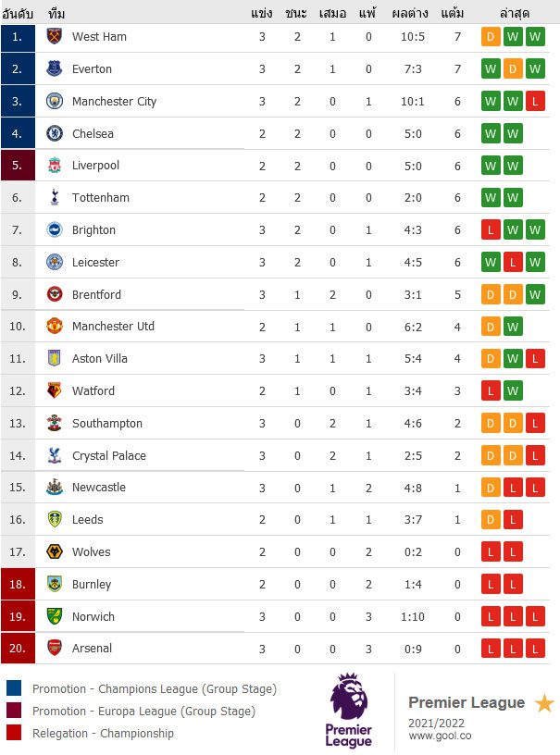This screenshot has height=755, width=560.
Task: Click the blue Champions League legend swatch
Action: 14,687
